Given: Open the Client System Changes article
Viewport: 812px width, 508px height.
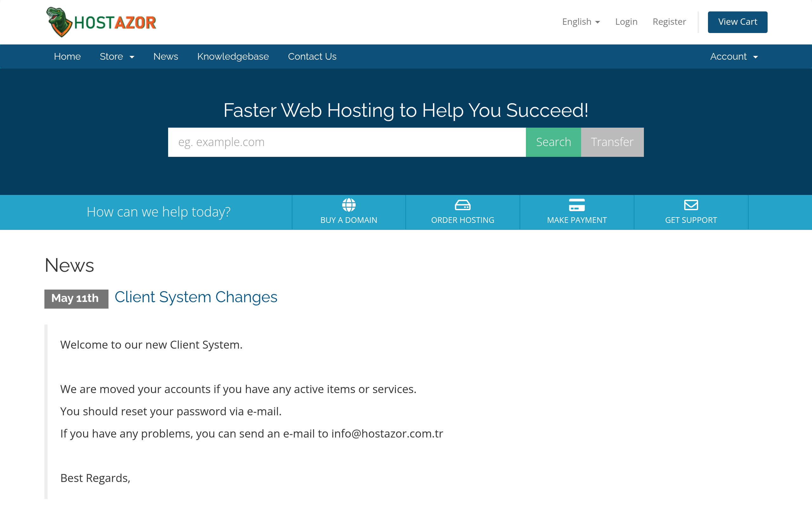Looking at the screenshot, I should pyautogui.click(x=196, y=297).
